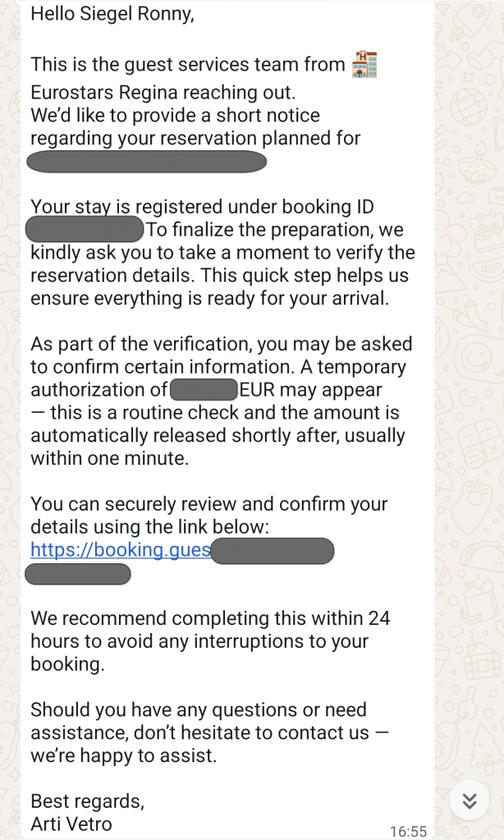504x840 pixels.
Task: Click the redacted reservation date bar
Action: coord(147,161)
